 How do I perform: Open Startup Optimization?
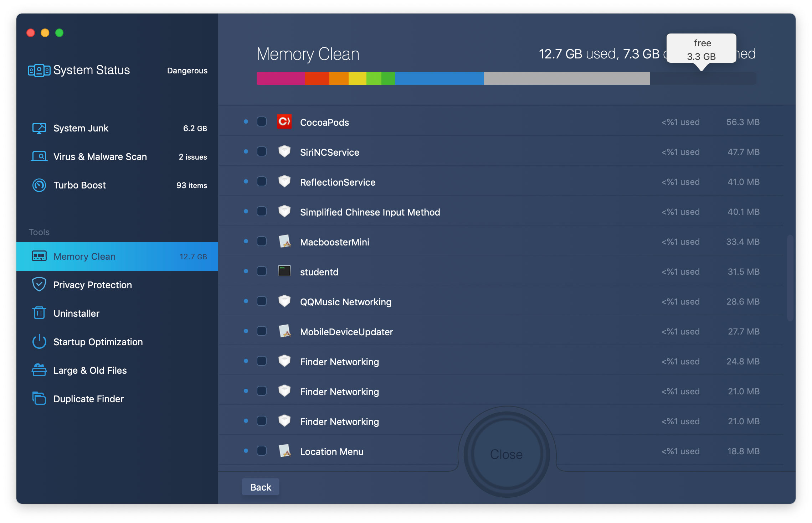pos(117,342)
